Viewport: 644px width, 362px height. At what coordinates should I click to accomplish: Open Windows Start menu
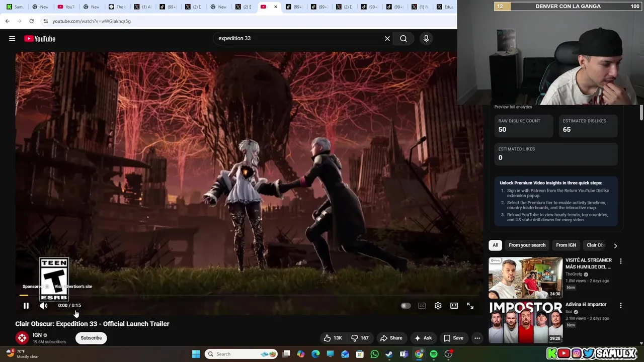click(x=196, y=354)
